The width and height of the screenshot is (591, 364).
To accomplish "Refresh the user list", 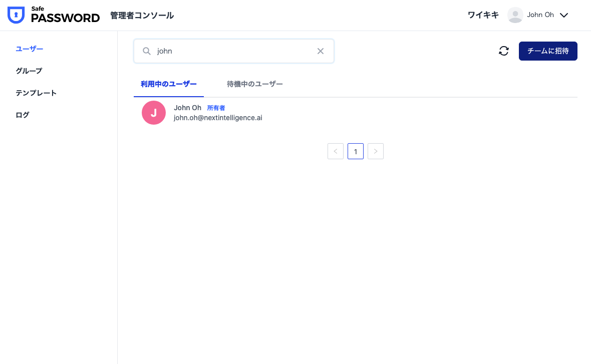I will pos(504,51).
